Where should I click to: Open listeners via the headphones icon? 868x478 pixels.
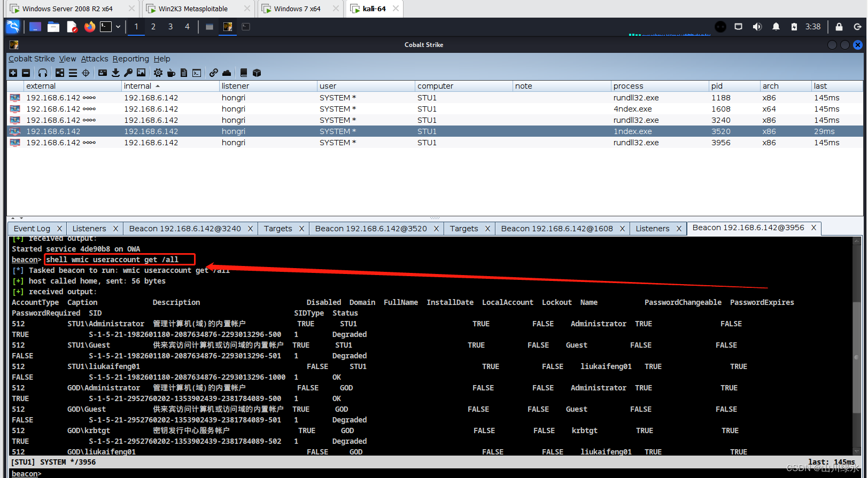click(x=43, y=73)
